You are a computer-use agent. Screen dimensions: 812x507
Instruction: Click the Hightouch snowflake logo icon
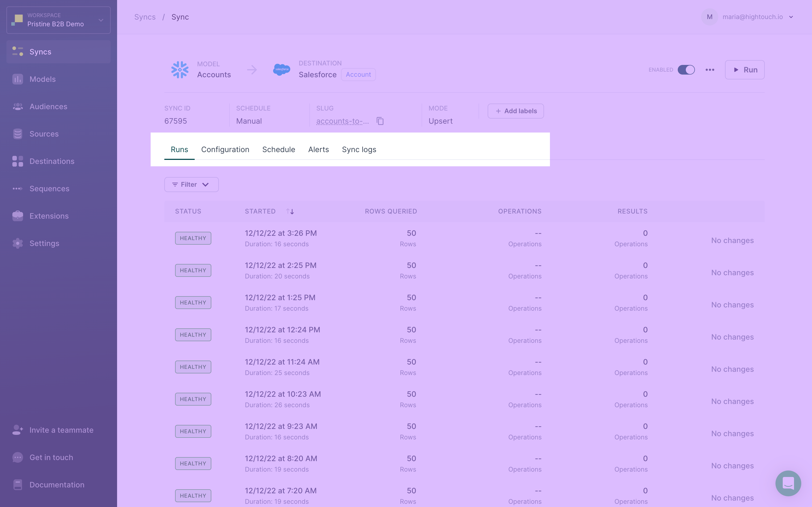point(179,69)
